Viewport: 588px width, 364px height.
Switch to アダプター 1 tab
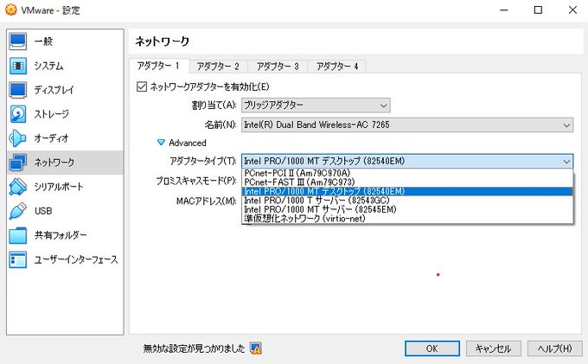pyautogui.click(x=159, y=66)
